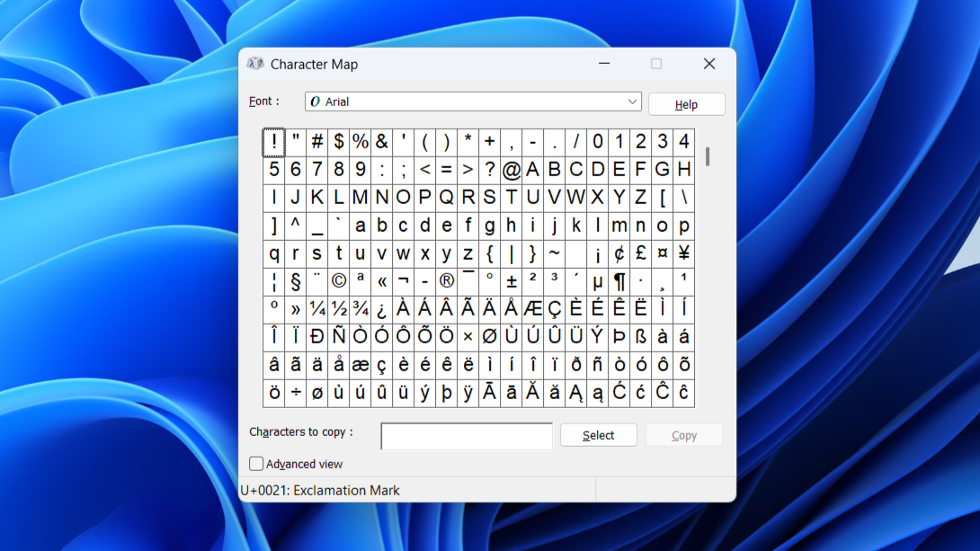The image size is (980, 551).
Task: Pick the lowercase letter g
Action: [489, 226]
